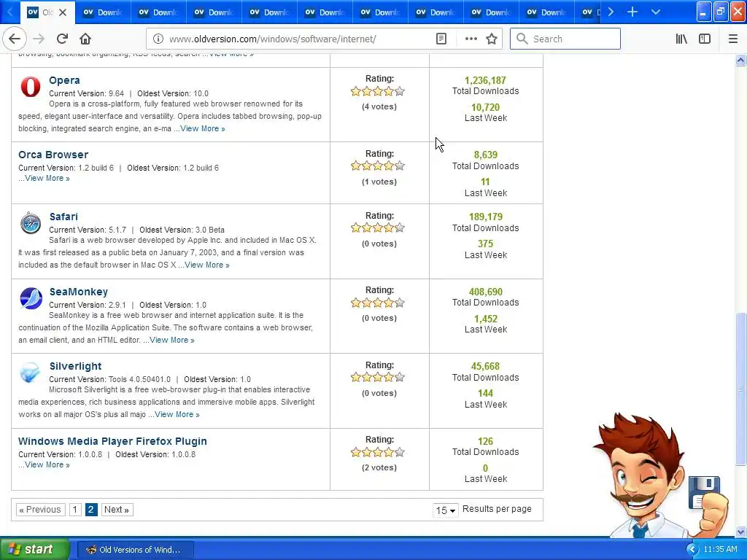
Task: Click the floppy disk mascot icon
Action: (x=705, y=492)
